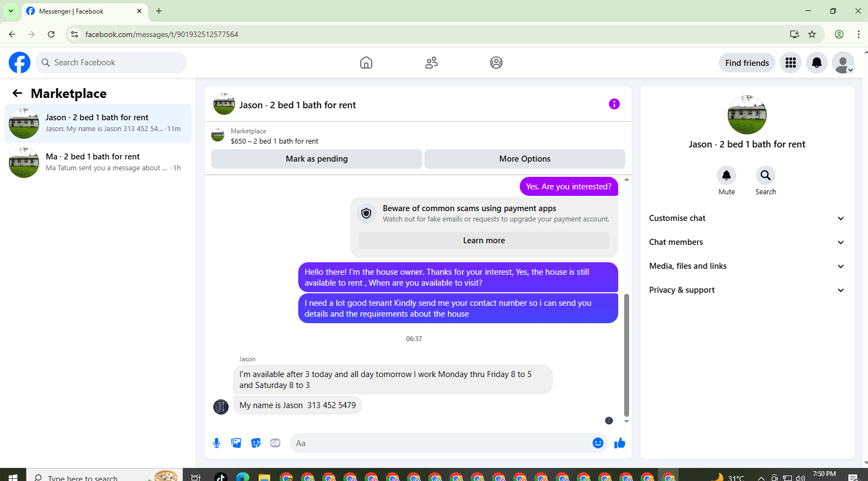Open the emoji picker smiley icon

pyautogui.click(x=598, y=443)
